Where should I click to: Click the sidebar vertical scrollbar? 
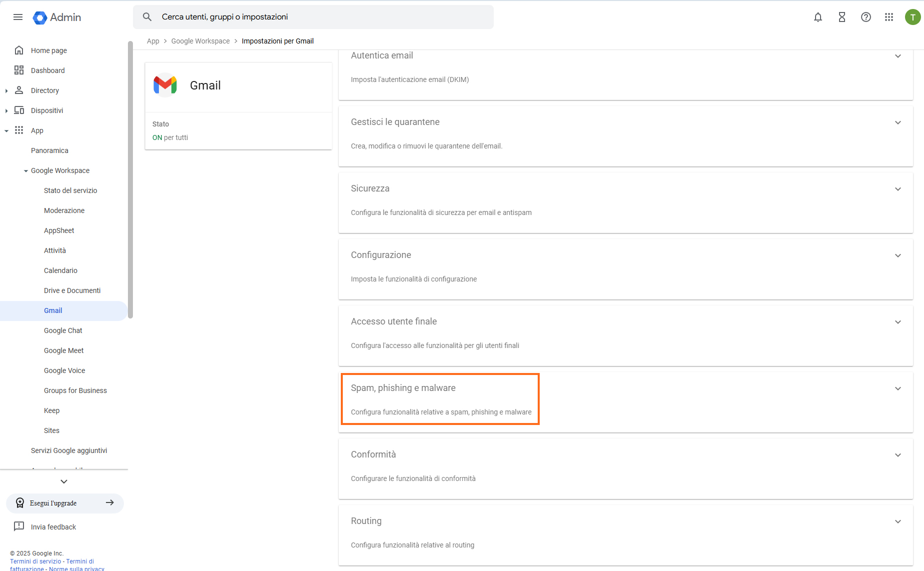pos(130,180)
